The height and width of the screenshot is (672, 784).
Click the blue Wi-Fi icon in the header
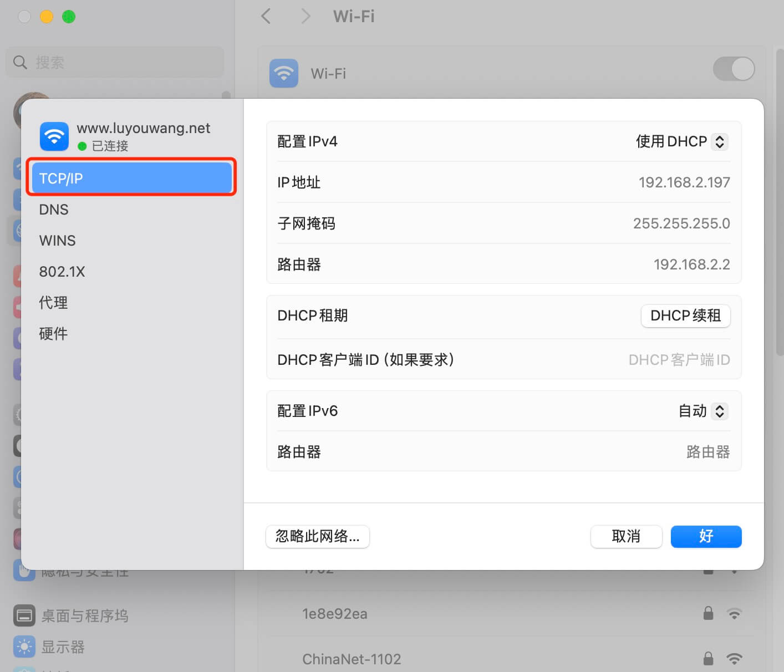pos(283,73)
